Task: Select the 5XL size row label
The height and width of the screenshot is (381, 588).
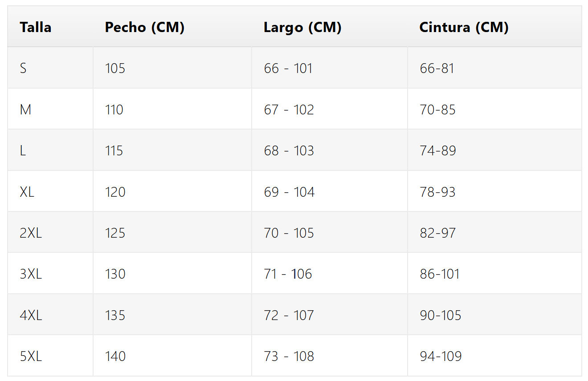Action: (x=31, y=356)
